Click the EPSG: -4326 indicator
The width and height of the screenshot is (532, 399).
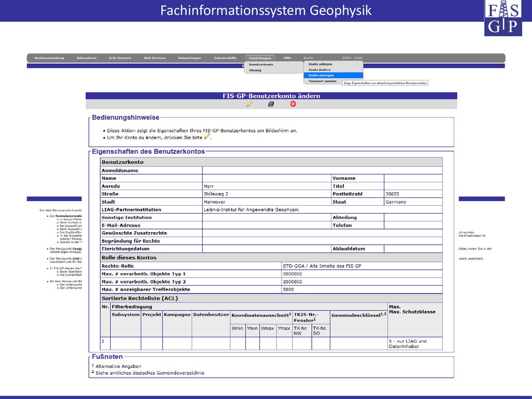[x=352, y=58]
